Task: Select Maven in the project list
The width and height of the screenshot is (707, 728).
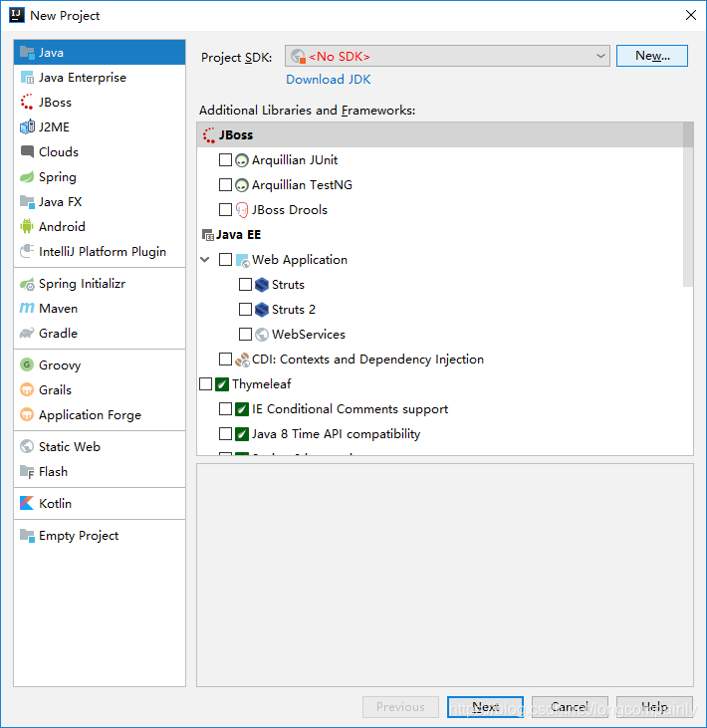Action: pyautogui.click(x=100, y=309)
